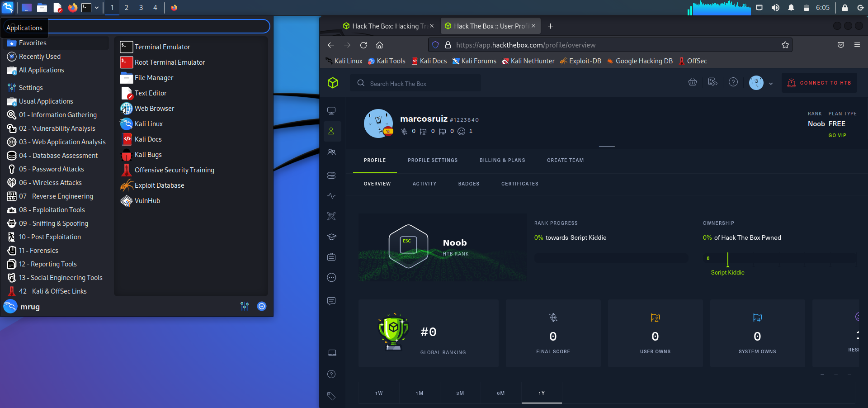Open the HTB store basket icon
The width and height of the screenshot is (868, 408).
(693, 82)
